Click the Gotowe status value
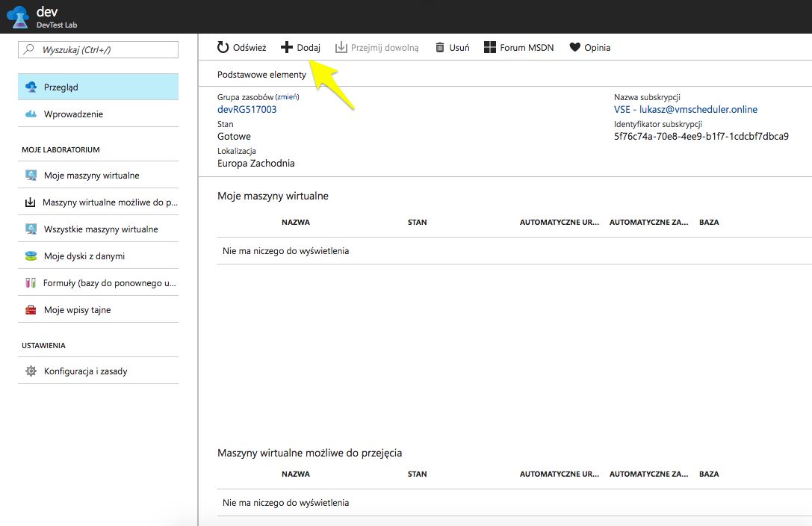 click(234, 136)
